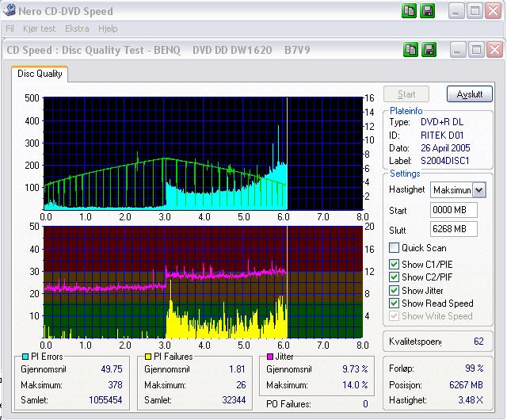Click the date 26 April 2005

point(445,148)
